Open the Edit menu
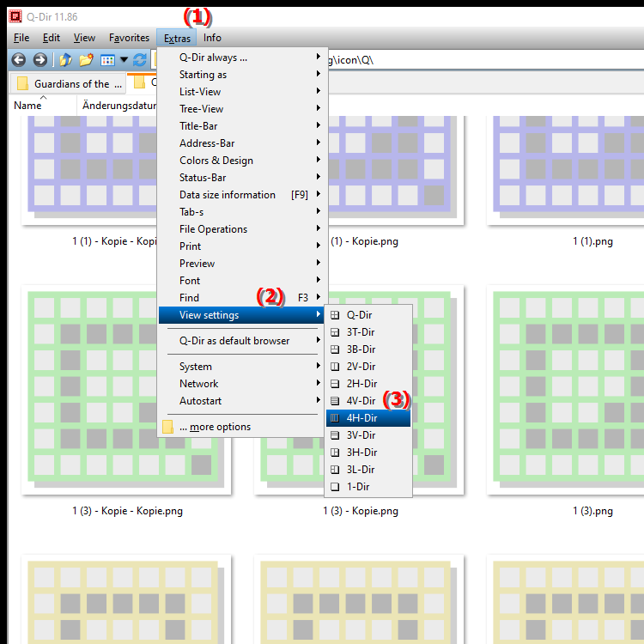This screenshot has height=644, width=644. tap(52, 38)
